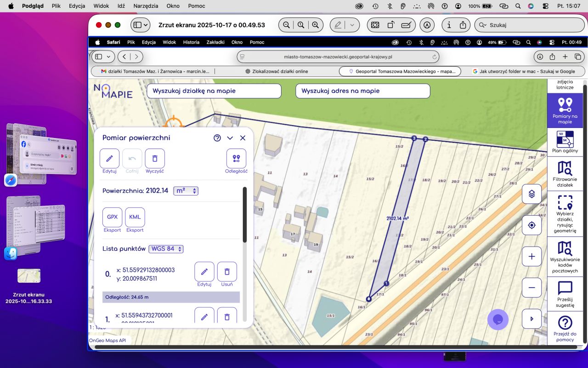Zoom to actual size with middle magnifier
This screenshot has width=588, height=368.
coord(301,25)
